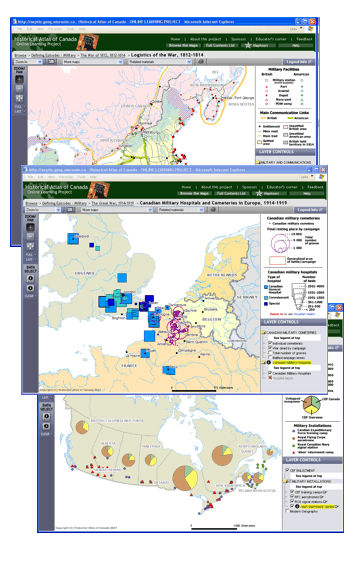This screenshot has width=360, height=586.
Task: Click the print icon in hospitals map toolbar
Action: [x=213, y=210]
